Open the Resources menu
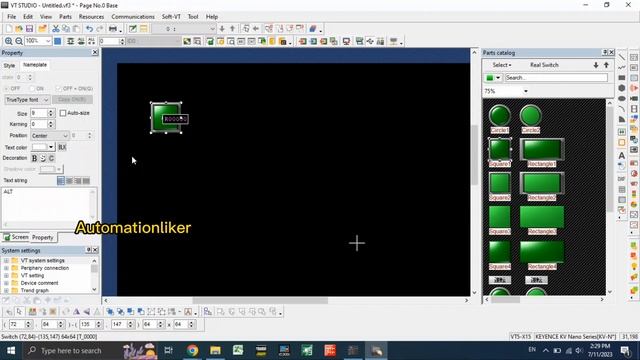This screenshot has width=640, height=360. (91, 17)
